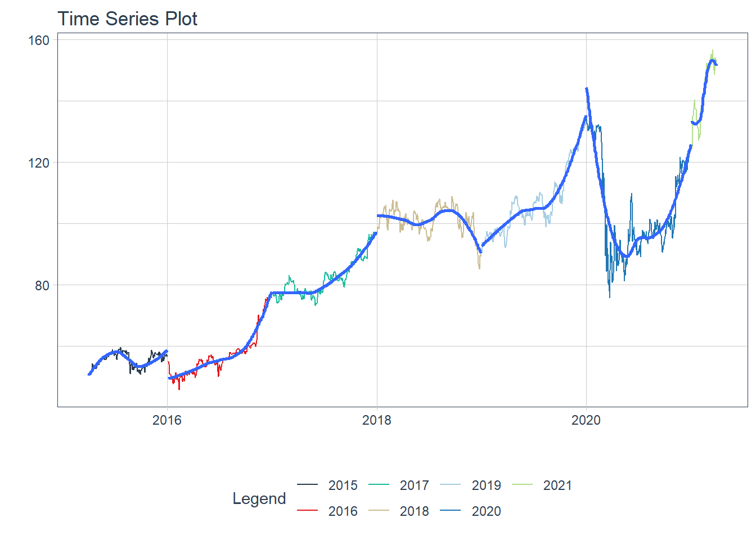The height and width of the screenshot is (540, 756).
Task: Select the 120 y-axis tick label
Action: (39, 163)
